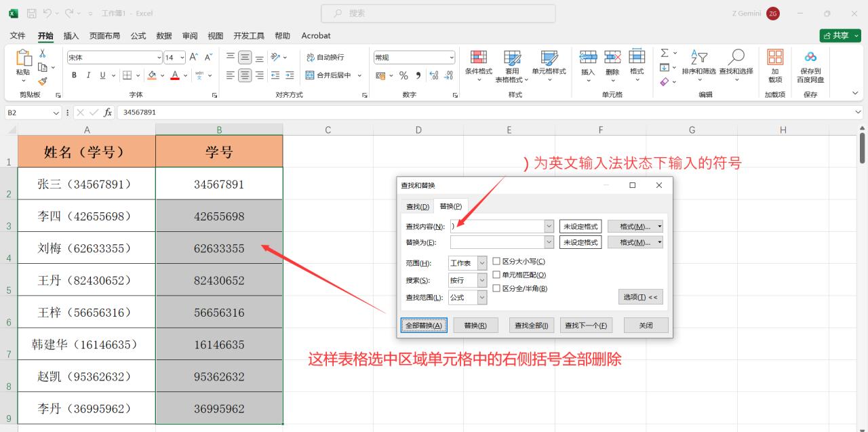Open the 文件 menu tab

pos(18,35)
